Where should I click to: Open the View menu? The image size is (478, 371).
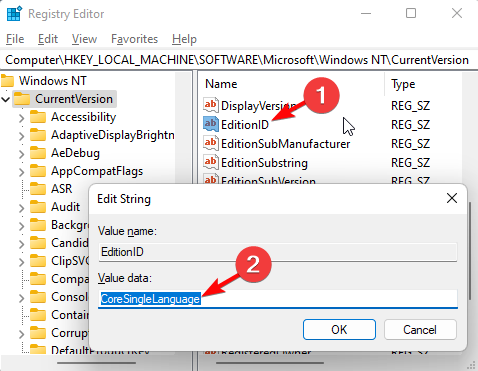pyautogui.click(x=84, y=39)
